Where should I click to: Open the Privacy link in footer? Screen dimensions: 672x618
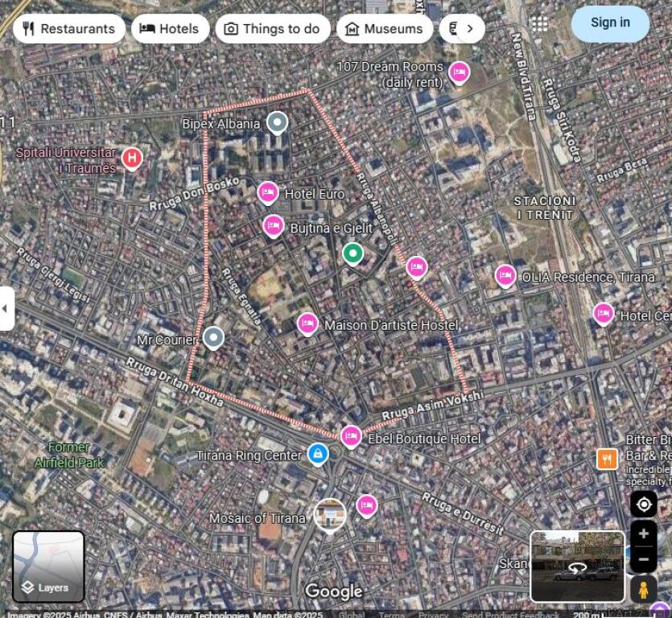(433, 615)
